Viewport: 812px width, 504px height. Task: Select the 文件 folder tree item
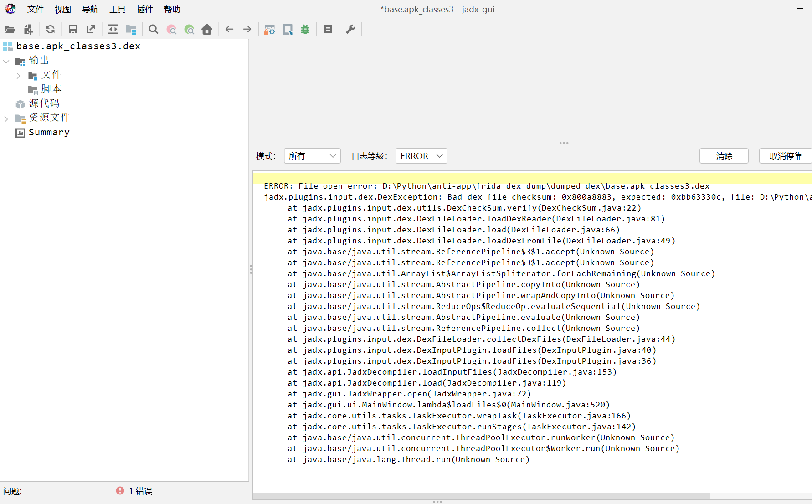point(45,75)
